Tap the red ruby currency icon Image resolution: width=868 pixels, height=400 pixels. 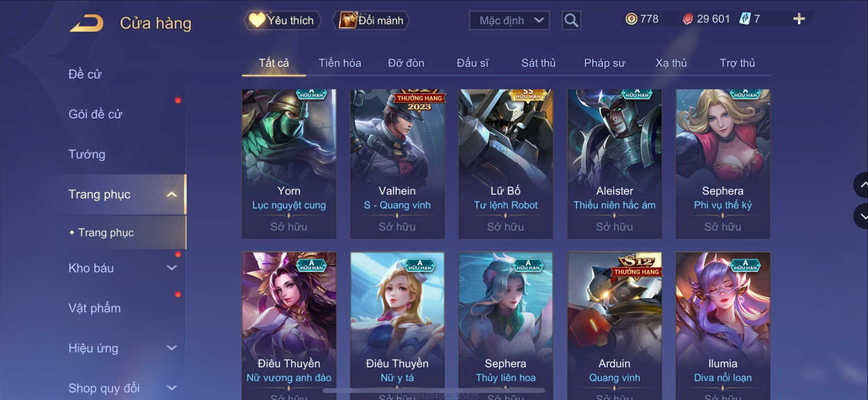[x=687, y=19]
